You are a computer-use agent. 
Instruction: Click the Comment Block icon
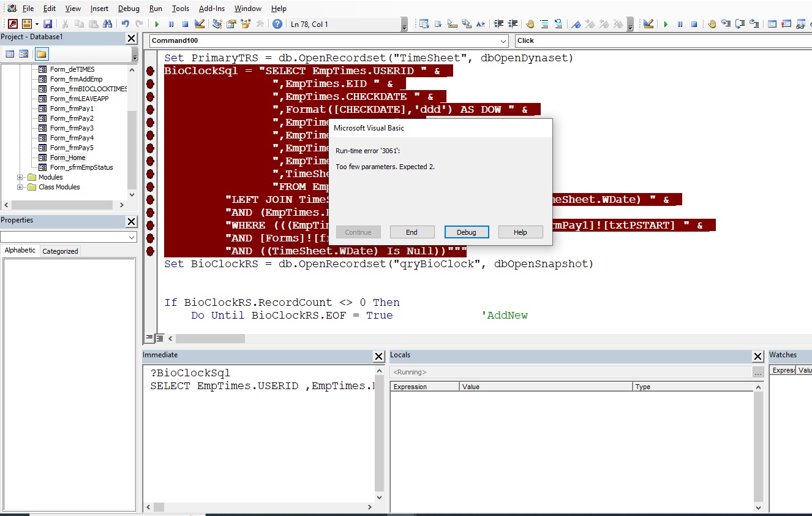[x=544, y=24]
